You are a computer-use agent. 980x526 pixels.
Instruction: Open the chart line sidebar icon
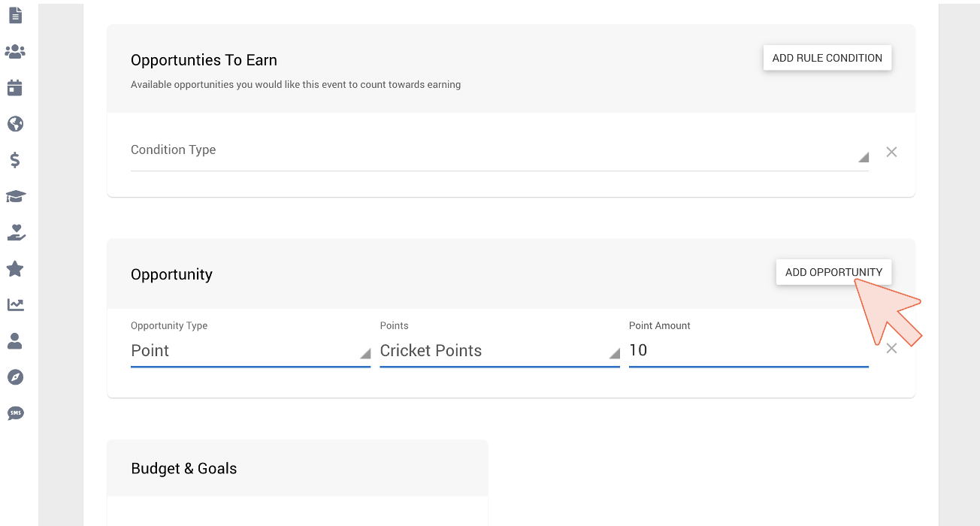point(15,304)
